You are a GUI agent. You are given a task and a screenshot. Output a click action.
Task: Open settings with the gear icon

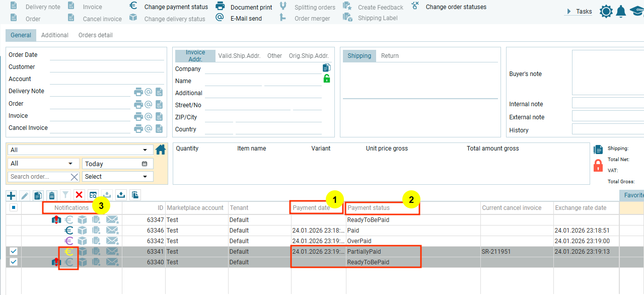[606, 11]
